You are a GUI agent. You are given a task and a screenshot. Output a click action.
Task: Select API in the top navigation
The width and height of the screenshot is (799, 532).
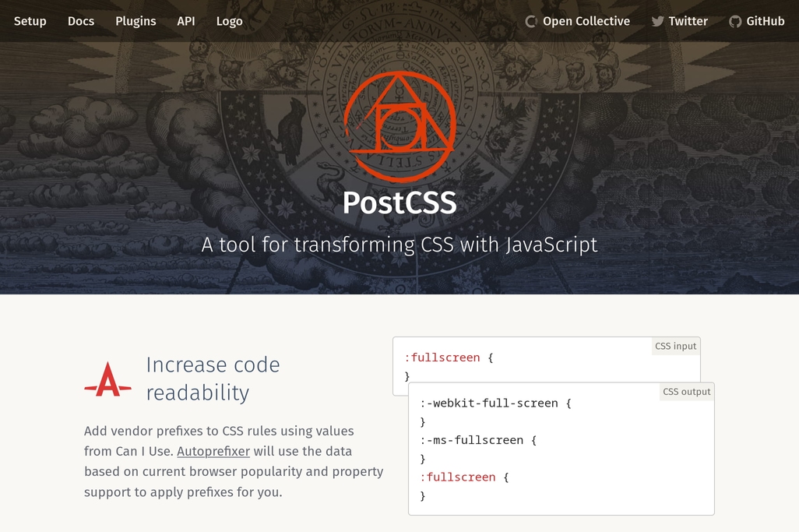186,21
